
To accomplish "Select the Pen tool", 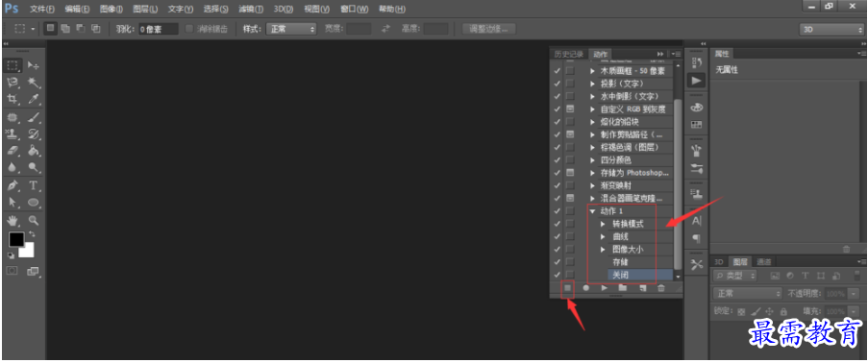I will tap(13, 184).
